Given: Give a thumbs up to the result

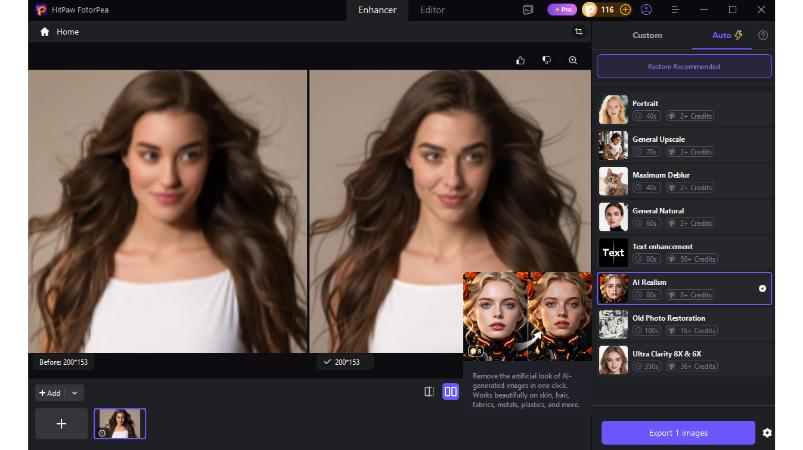Looking at the screenshot, I should click(x=520, y=60).
